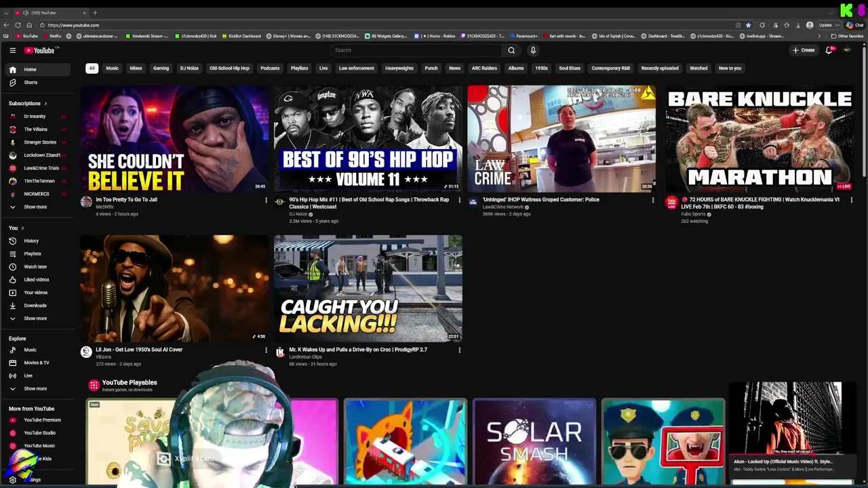The image size is (868, 488).
Task: Start voice search with microphone icon
Action: click(x=533, y=50)
